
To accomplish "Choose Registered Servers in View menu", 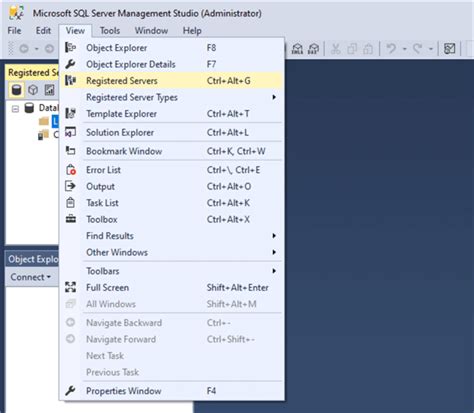I will coord(172,81).
